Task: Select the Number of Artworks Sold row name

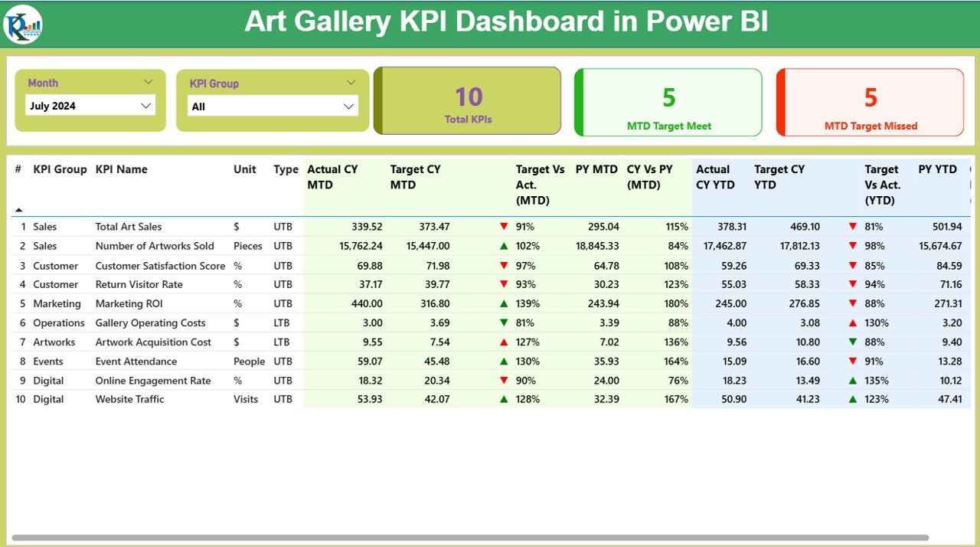Action: (x=155, y=246)
